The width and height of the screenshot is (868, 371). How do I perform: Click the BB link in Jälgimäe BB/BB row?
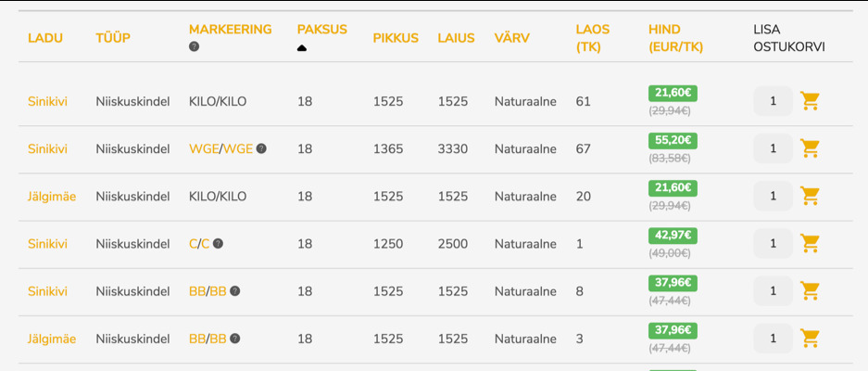pyautogui.click(x=196, y=339)
